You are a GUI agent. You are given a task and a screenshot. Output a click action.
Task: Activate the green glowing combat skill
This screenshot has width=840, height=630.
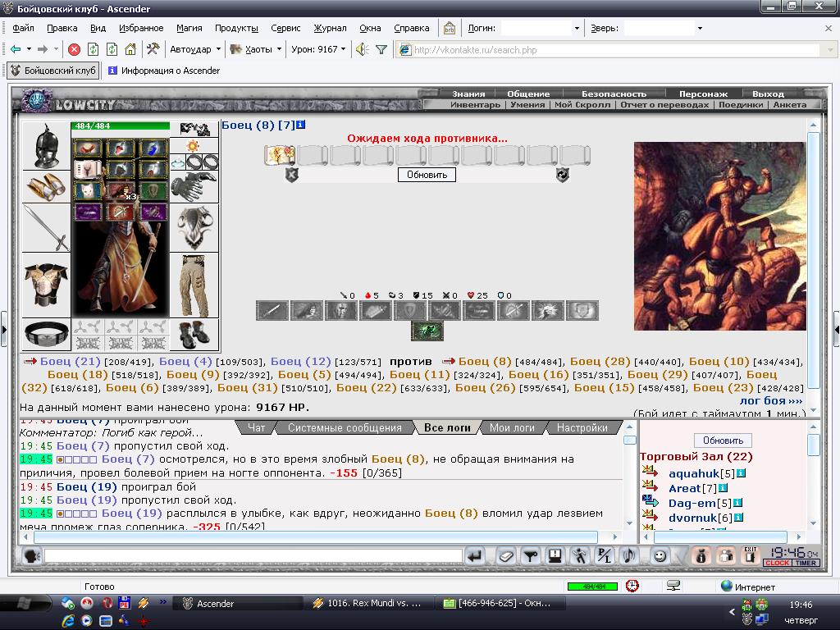[427, 331]
